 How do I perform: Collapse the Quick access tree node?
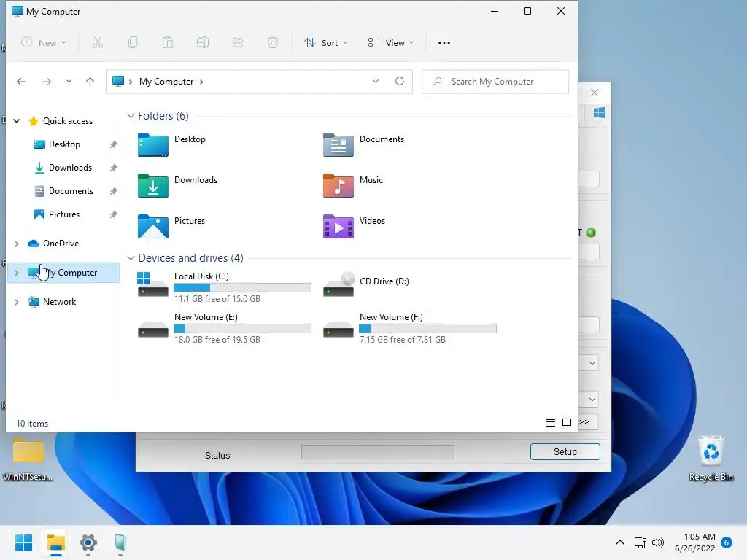pyautogui.click(x=17, y=121)
